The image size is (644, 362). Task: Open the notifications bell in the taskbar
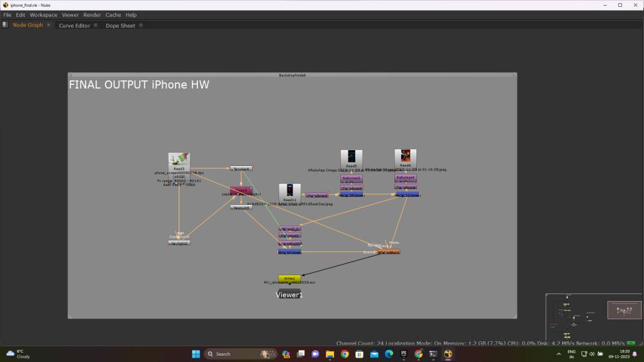[635, 354]
